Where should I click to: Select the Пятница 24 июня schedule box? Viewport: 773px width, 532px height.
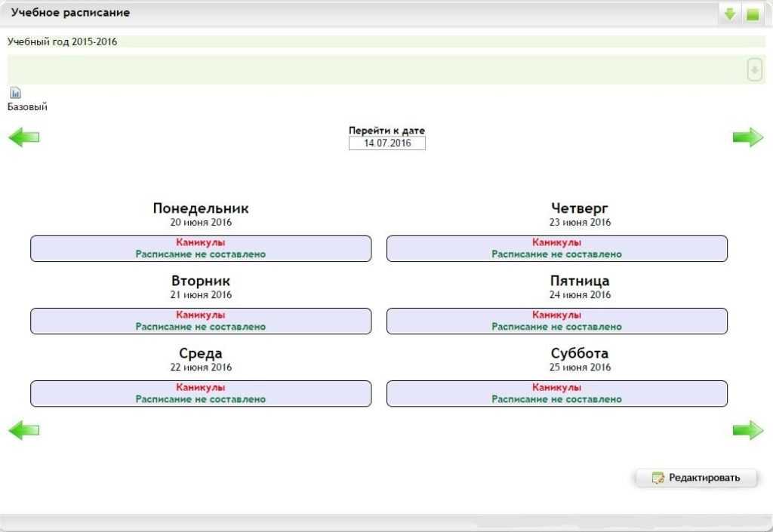pyautogui.click(x=557, y=321)
